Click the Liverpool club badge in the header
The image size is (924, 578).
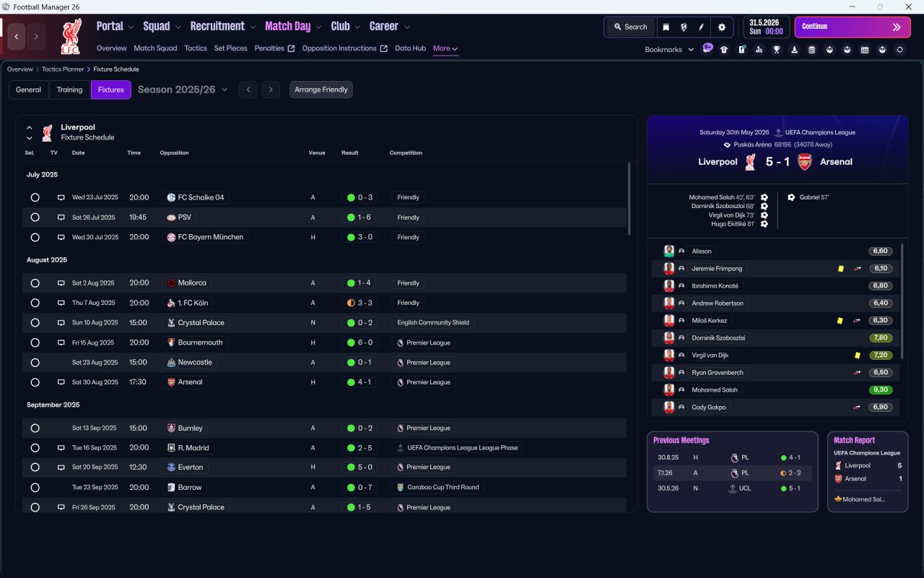pyautogui.click(x=71, y=37)
